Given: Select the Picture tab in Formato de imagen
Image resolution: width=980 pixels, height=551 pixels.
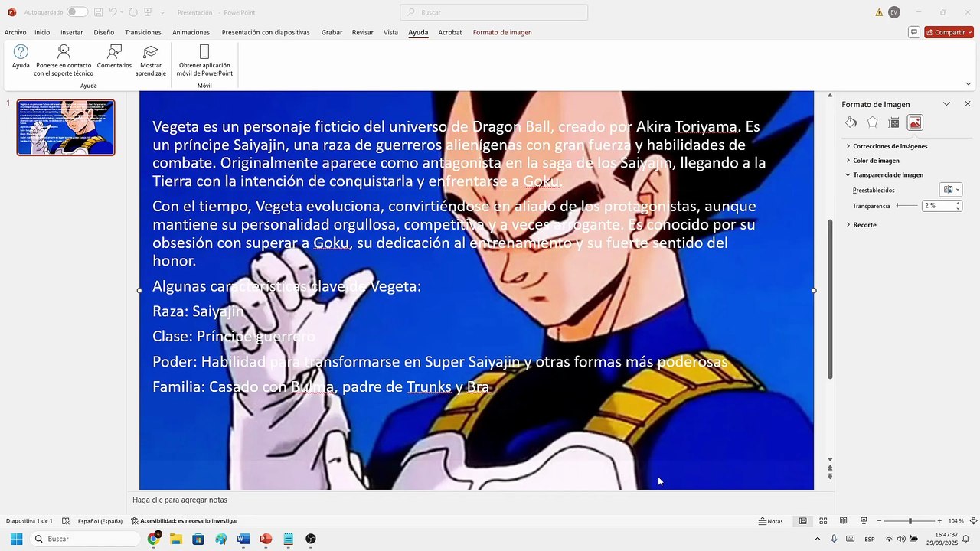Looking at the screenshot, I should point(915,122).
